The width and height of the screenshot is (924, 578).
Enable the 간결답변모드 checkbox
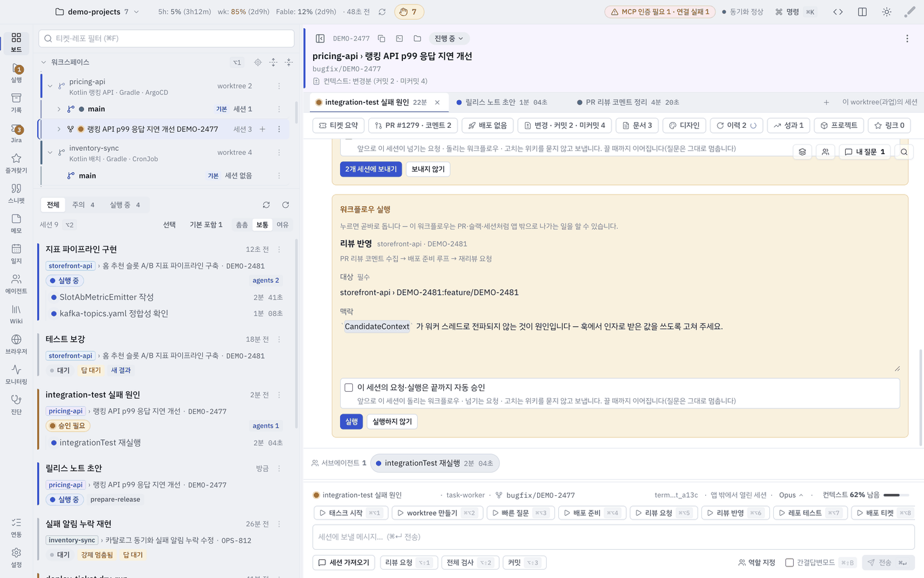[x=790, y=563]
